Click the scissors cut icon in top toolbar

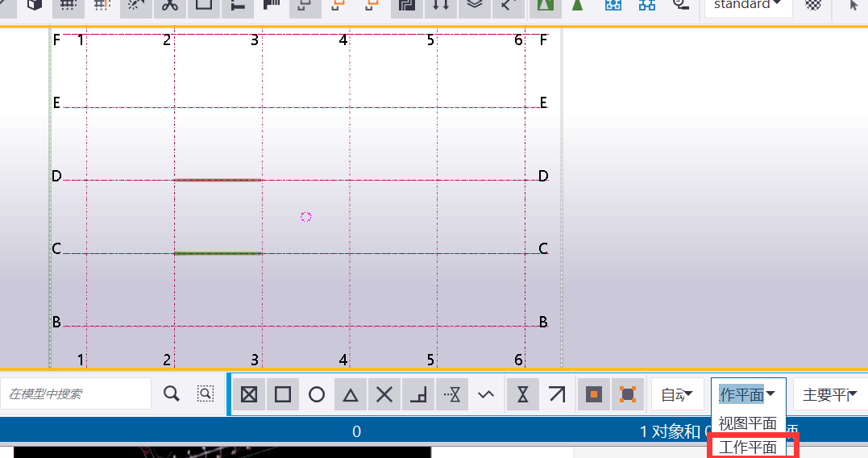coord(170,6)
